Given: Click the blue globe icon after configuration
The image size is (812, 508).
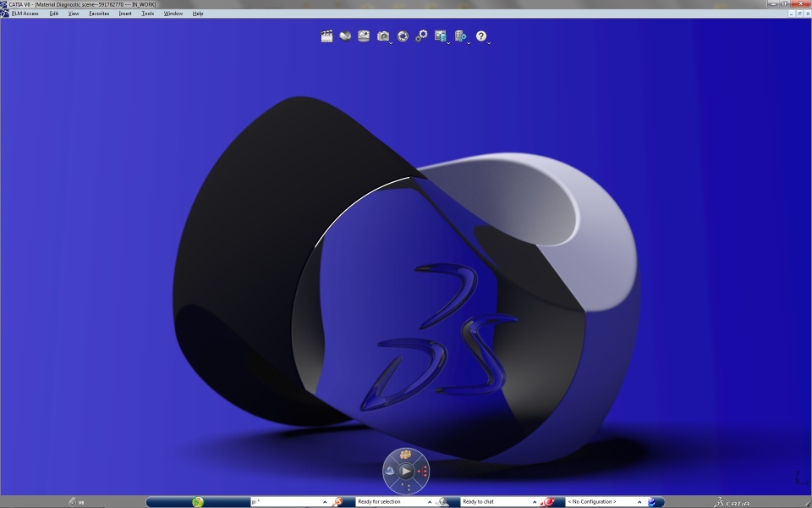Looking at the screenshot, I should click(x=652, y=502).
